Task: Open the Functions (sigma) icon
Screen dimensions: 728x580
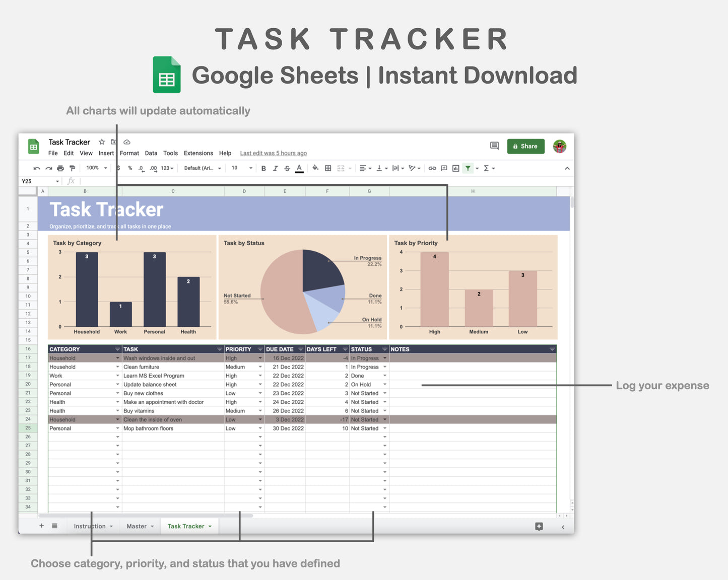Action: click(x=485, y=168)
